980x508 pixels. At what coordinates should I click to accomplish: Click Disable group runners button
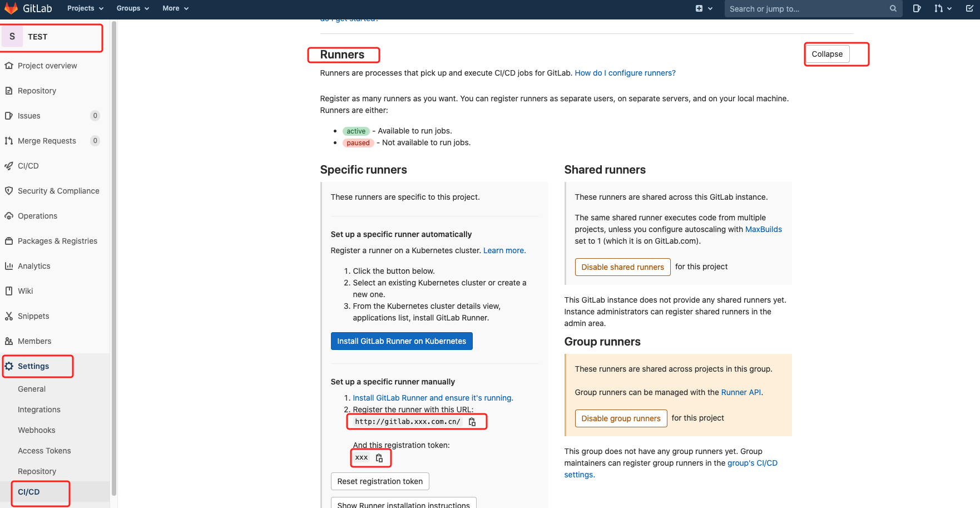pyautogui.click(x=621, y=418)
